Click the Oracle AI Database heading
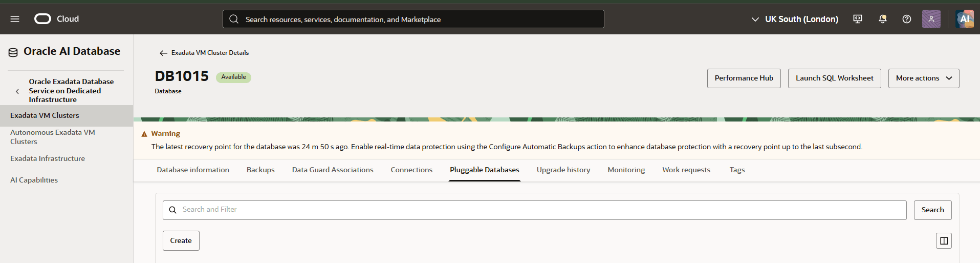This screenshot has width=980, height=263. tap(72, 51)
